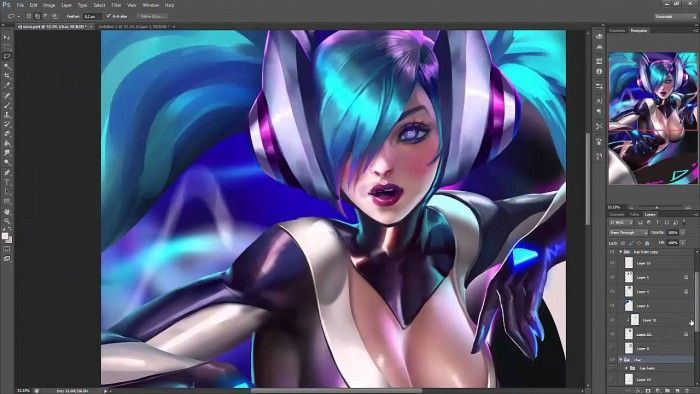700x394 pixels.
Task: Hide Layer 4 with its eye icon
Action: (x=612, y=291)
